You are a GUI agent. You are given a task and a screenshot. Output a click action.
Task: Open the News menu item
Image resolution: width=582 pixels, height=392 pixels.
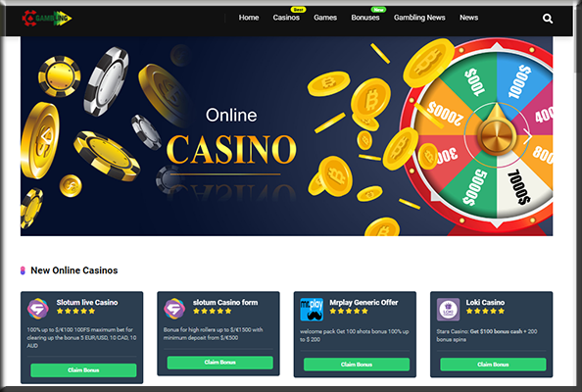click(468, 18)
